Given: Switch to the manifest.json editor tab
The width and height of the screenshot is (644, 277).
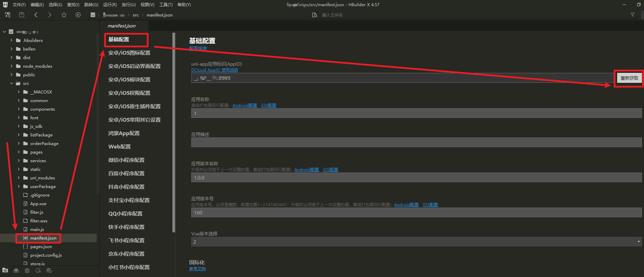Looking at the screenshot, I should click(x=121, y=26).
